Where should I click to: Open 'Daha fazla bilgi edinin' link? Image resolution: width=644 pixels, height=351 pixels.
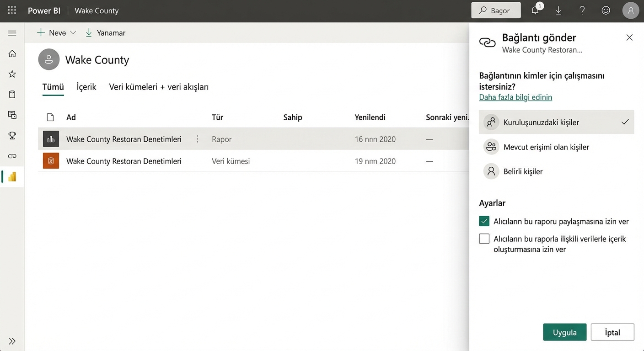[515, 97]
